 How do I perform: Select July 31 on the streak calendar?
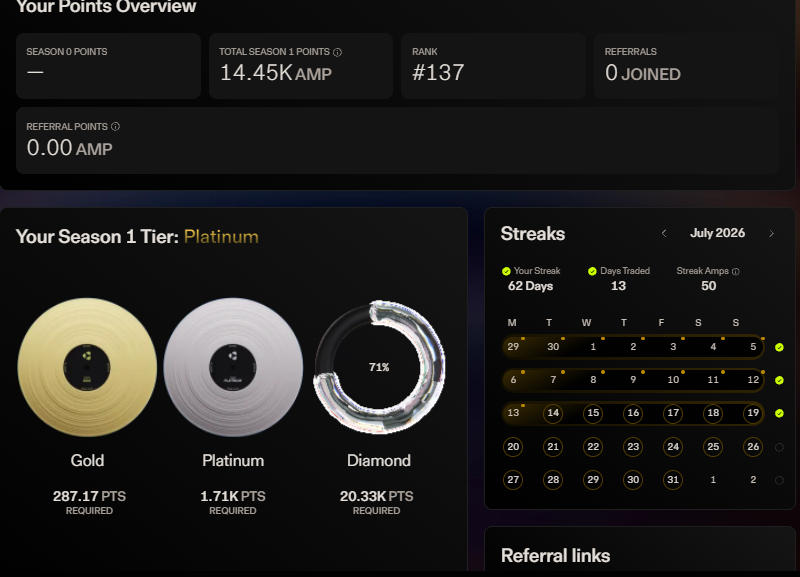[x=673, y=480]
